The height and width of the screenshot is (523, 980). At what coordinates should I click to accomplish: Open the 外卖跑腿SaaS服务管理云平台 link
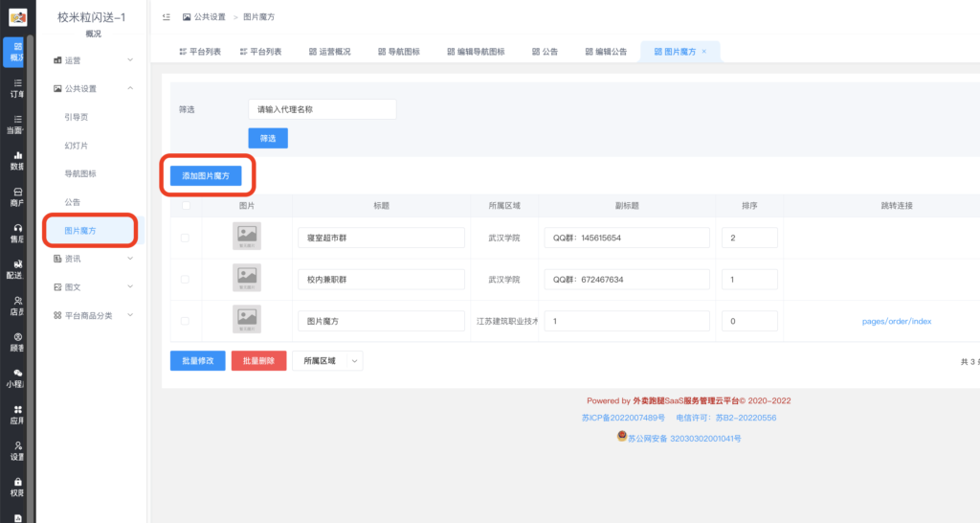click(x=685, y=401)
